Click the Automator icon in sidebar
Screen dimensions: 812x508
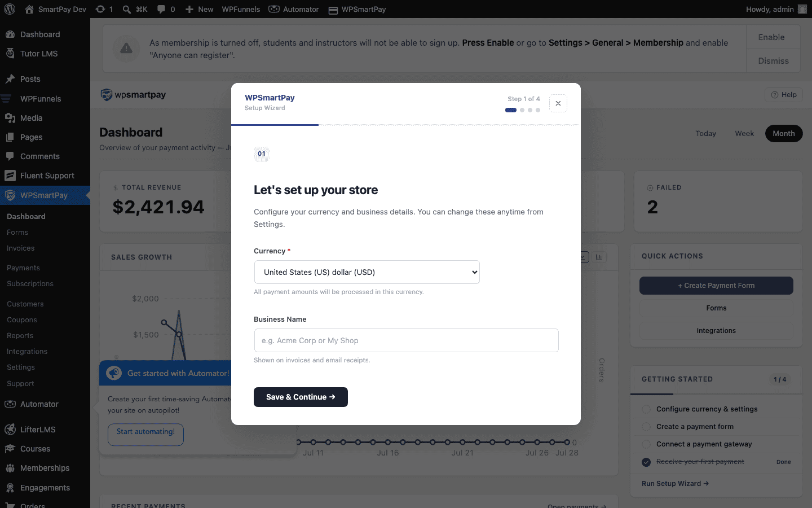click(10, 404)
